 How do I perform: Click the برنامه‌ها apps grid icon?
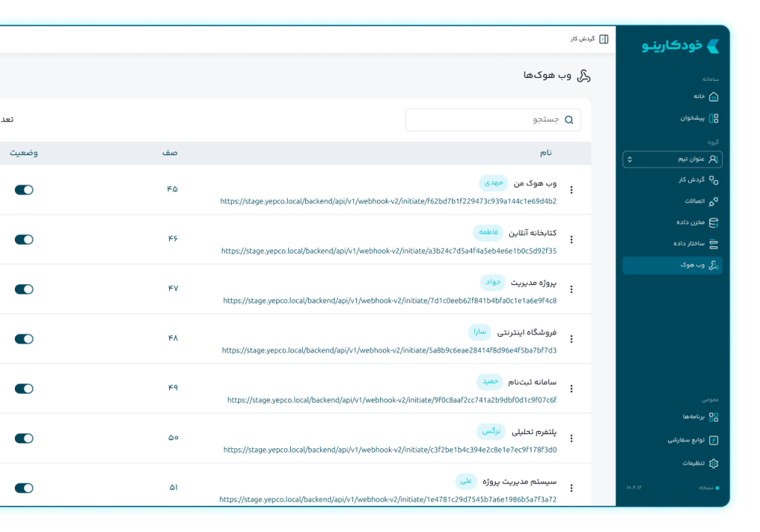(x=713, y=417)
